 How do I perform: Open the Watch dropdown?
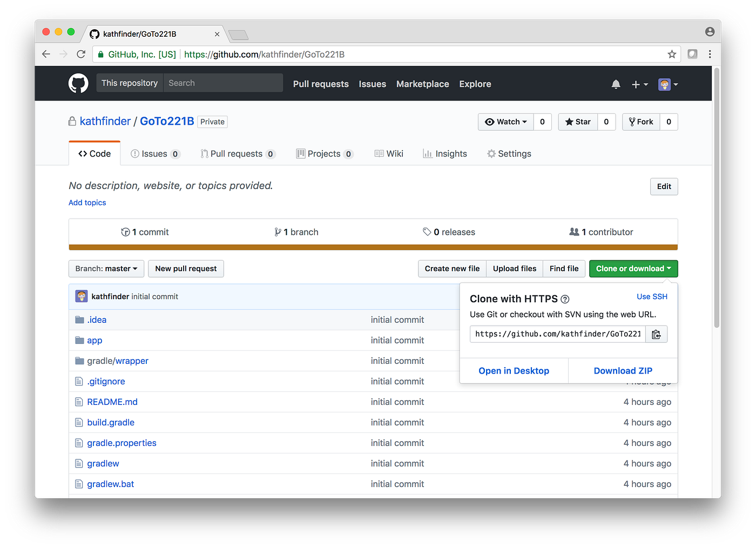pyautogui.click(x=505, y=121)
